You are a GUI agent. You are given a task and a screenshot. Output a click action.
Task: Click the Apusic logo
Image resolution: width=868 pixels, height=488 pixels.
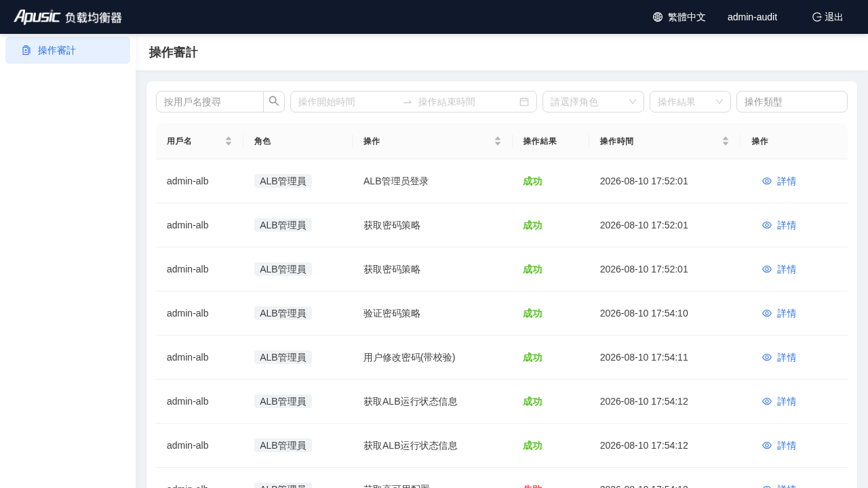click(68, 17)
